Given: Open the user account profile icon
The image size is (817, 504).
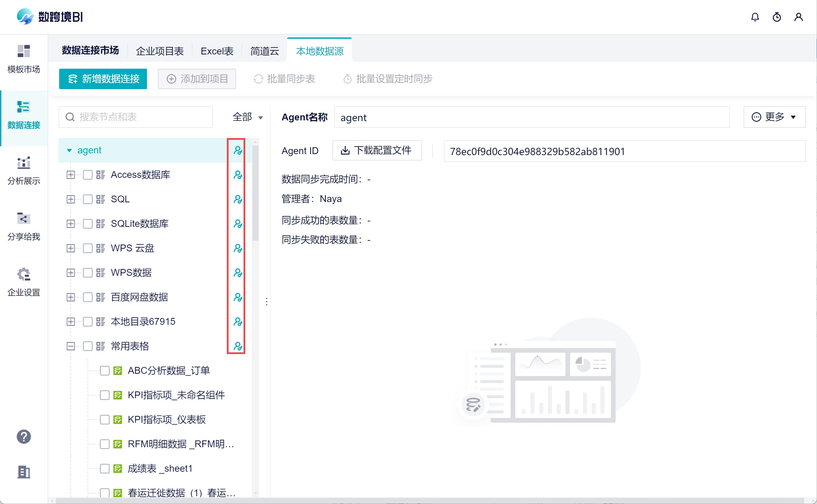Looking at the screenshot, I should click(x=798, y=17).
